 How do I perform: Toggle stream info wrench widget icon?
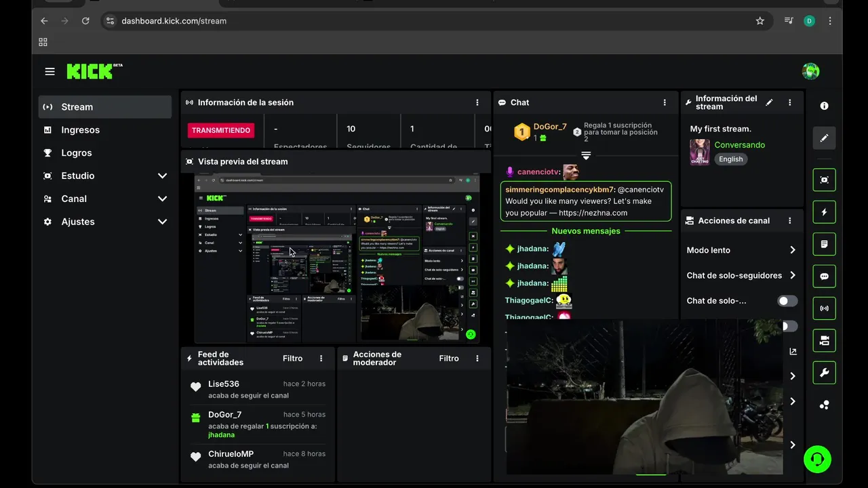(x=825, y=373)
